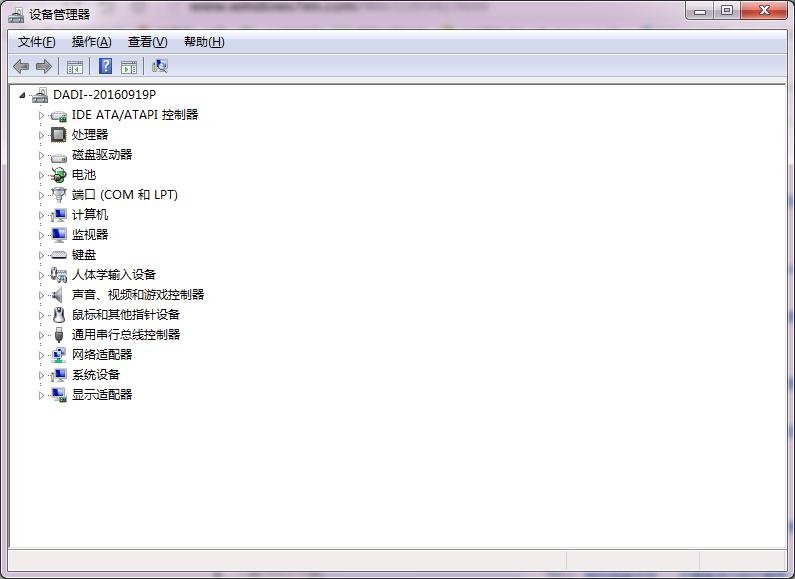The image size is (795, 579).
Task: Click the 网络适配器 network icon
Action: [x=59, y=355]
